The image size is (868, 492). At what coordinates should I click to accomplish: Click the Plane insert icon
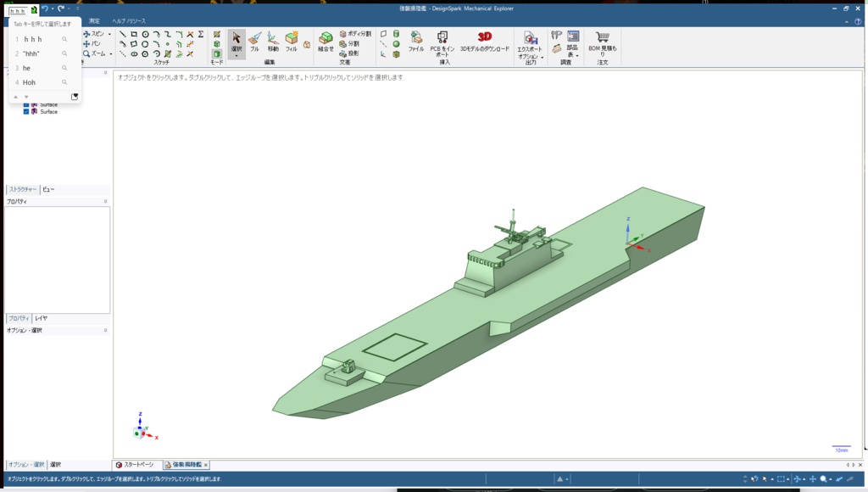(383, 34)
